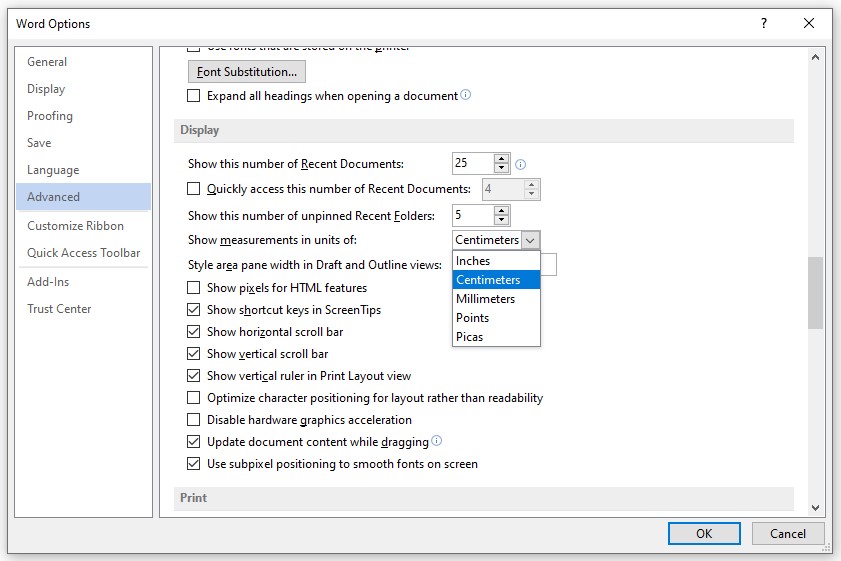Screen dimensions: 841x561
Task: Pick Millimeters as measurement unit
Action: coord(496,299)
